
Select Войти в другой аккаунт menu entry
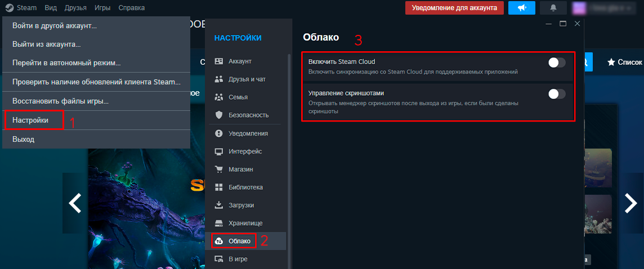[x=96, y=26]
